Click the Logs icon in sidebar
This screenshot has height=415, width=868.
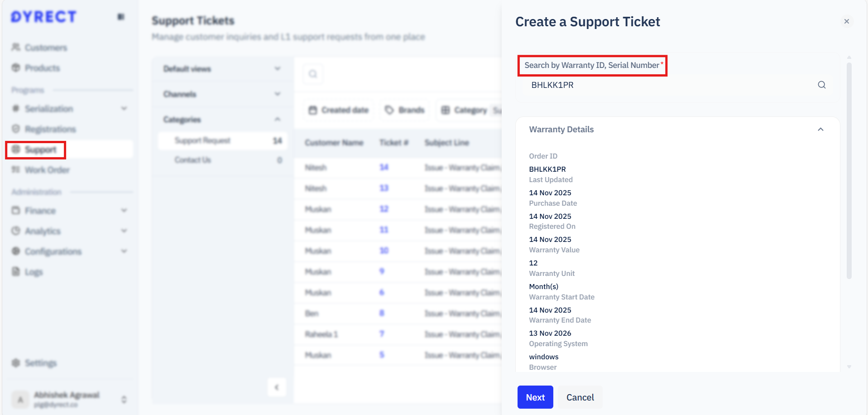click(x=16, y=272)
